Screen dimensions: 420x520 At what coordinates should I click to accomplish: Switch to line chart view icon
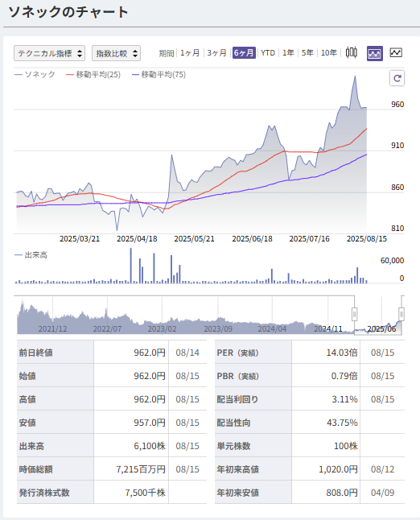pos(396,53)
